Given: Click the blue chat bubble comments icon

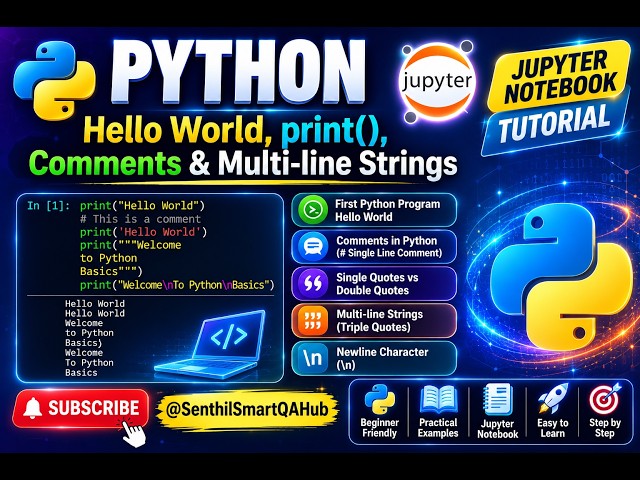Looking at the screenshot, I should tap(313, 246).
